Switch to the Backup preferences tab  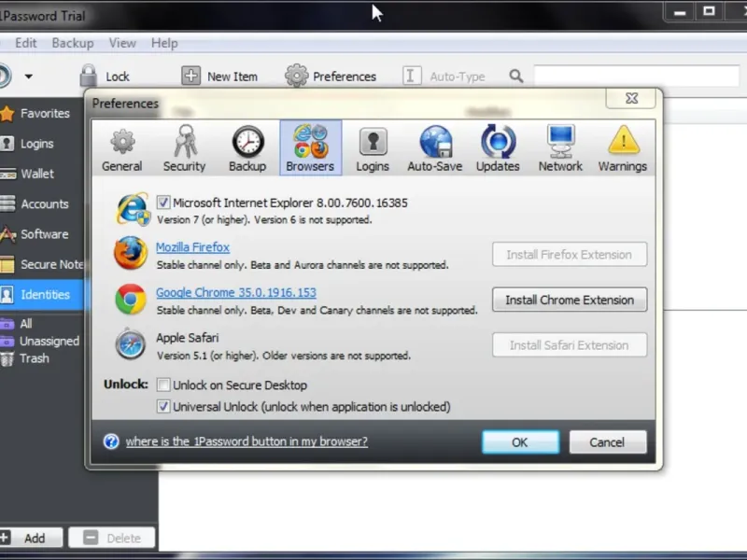[247, 148]
